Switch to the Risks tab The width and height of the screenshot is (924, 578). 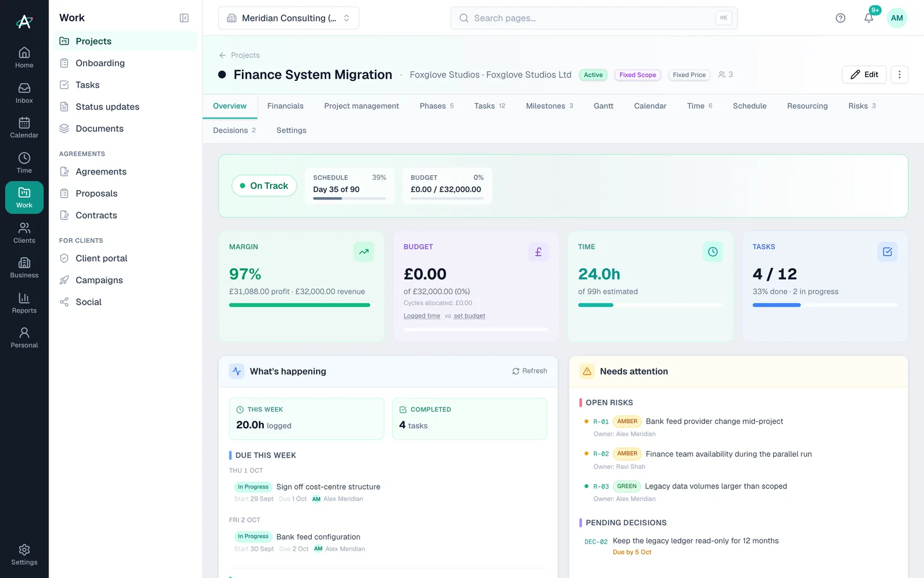(x=862, y=106)
